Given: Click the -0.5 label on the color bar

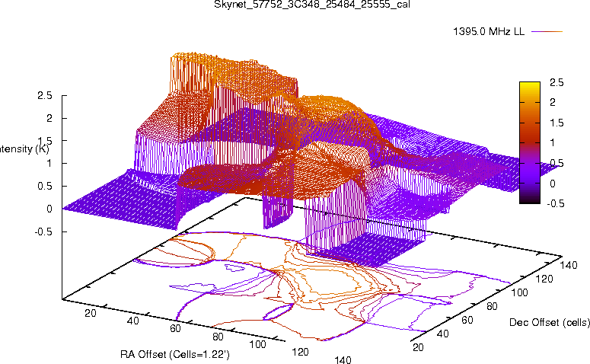Looking at the screenshot, I should click(555, 203).
